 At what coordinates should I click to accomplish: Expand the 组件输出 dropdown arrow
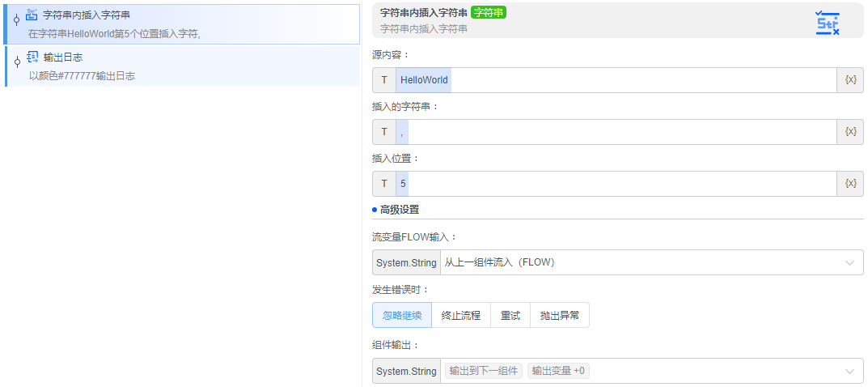[849, 371]
